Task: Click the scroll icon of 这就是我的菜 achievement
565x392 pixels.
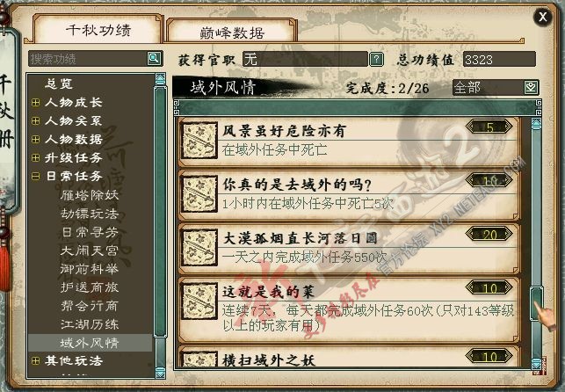Action: pos(199,301)
